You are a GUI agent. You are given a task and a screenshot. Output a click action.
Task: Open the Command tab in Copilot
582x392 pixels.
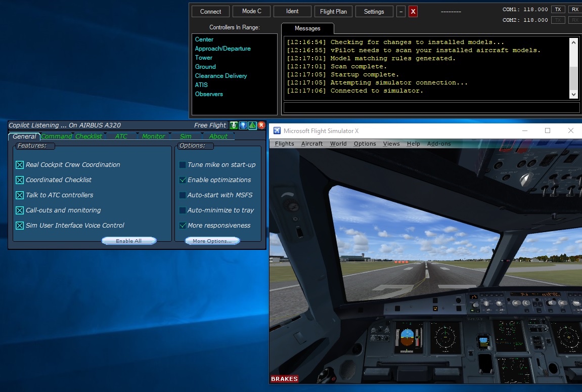click(x=57, y=136)
